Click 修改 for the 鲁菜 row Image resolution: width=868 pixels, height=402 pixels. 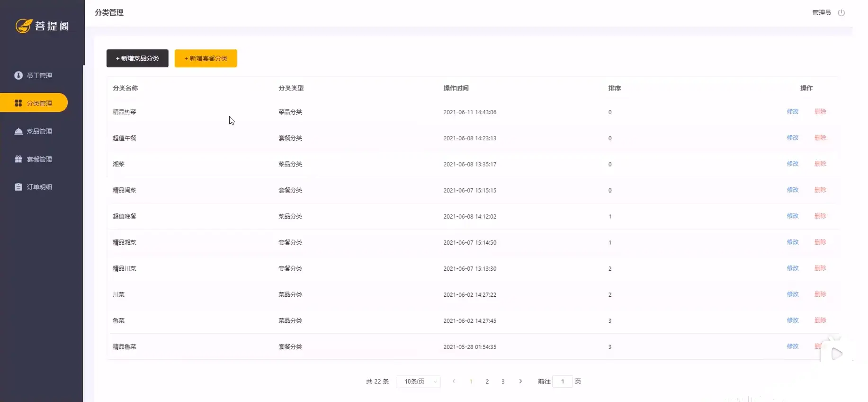pos(793,320)
